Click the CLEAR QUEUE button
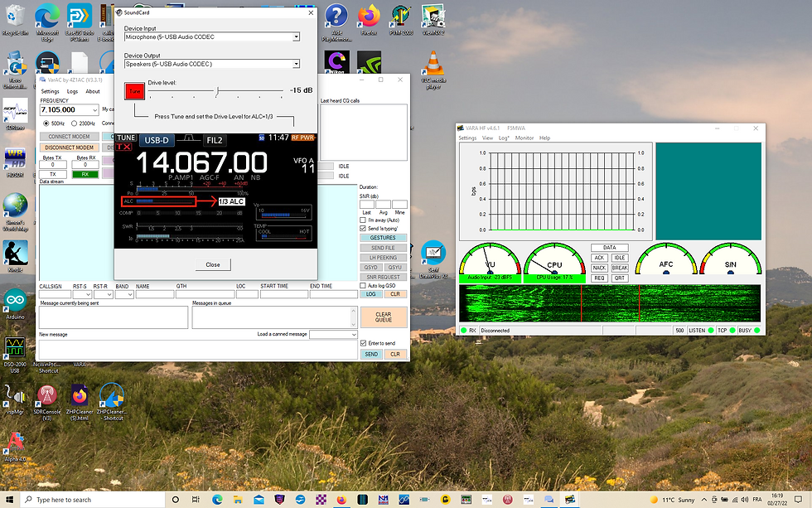812x508 pixels. point(383,317)
